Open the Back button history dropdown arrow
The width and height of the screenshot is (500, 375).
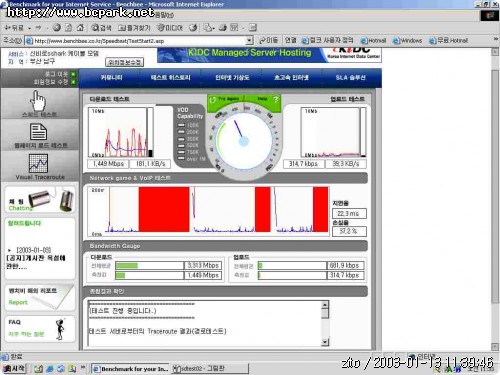(29, 28)
